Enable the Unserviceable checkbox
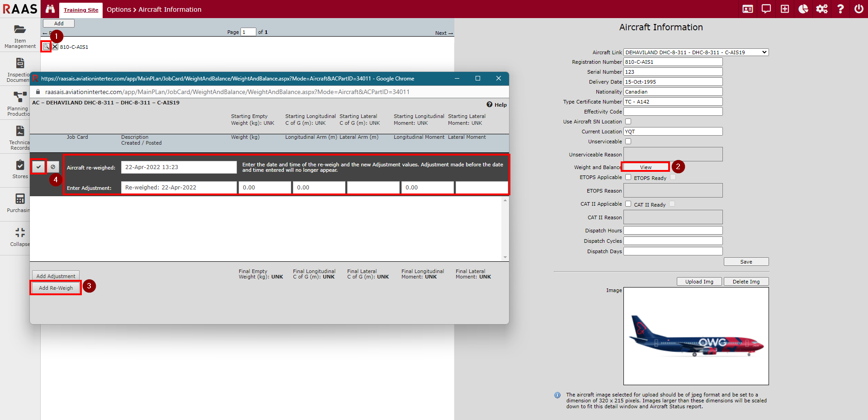This screenshot has width=868, height=420. (x=628, y=141)
